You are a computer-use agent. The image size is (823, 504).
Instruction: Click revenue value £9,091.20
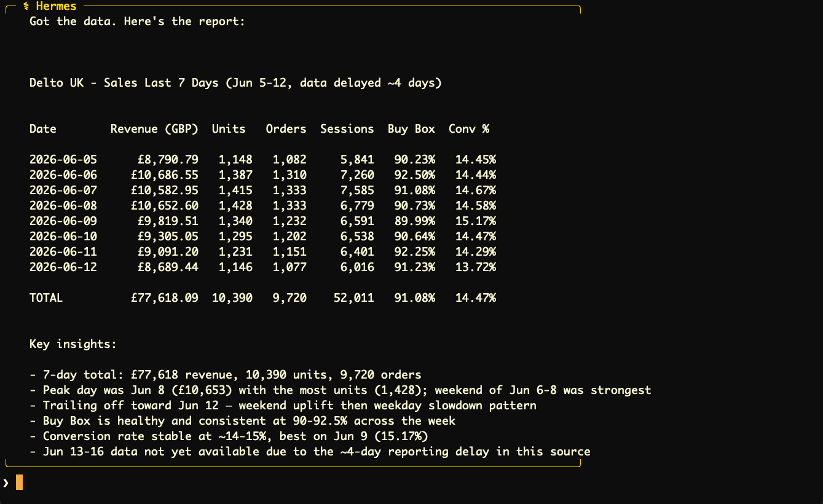tap(168, 252)
